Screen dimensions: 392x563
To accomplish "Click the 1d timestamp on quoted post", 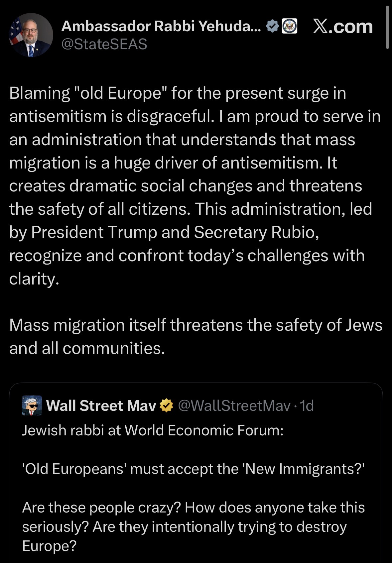I will click(307, 405).
